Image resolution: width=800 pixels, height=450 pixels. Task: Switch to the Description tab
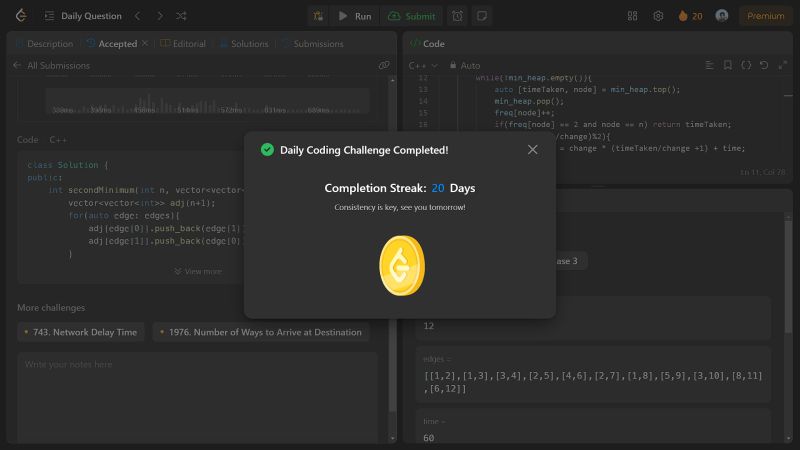tap(44, 44)
